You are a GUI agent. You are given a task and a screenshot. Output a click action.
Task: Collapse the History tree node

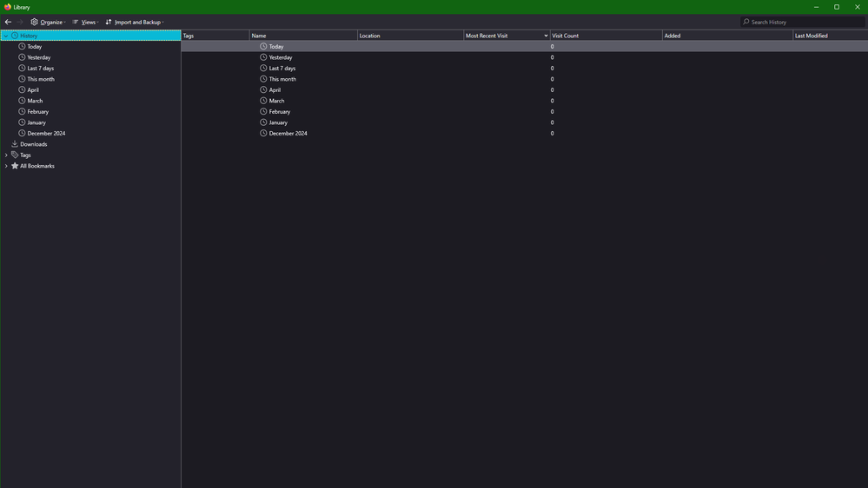pos(6,36)
